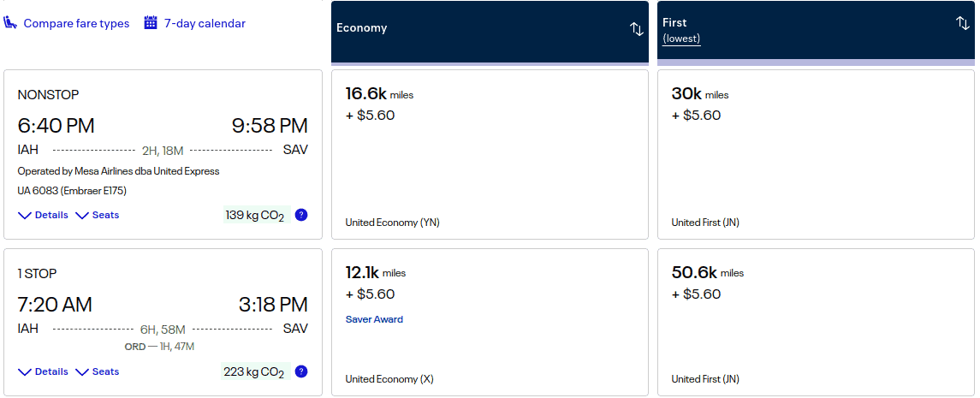Image resolution: width=980 pixels, height=398 pixels.
Task: Expand Seats for the nonstop 6:40 PM flight
Action: [97, 215]
